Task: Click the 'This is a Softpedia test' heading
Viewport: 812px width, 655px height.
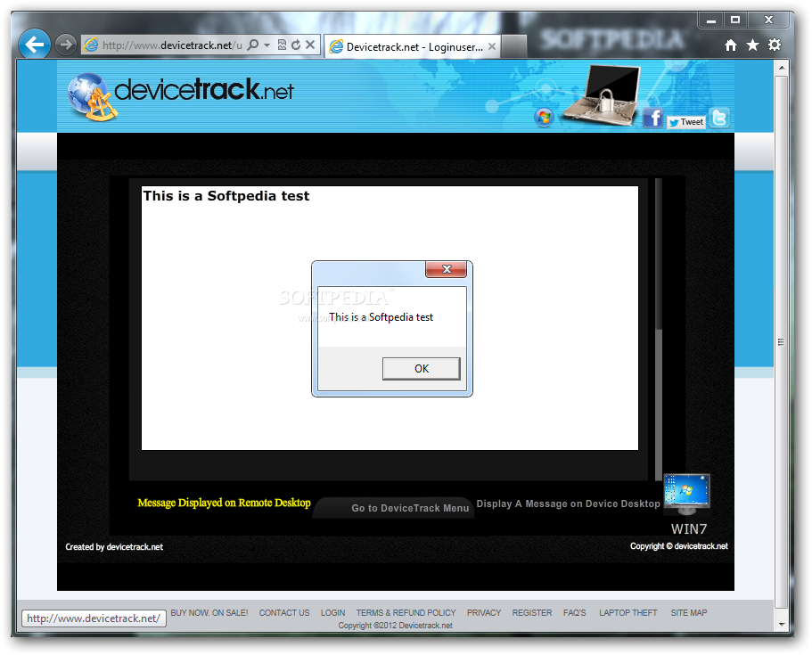Action: (x=226, y=196)
